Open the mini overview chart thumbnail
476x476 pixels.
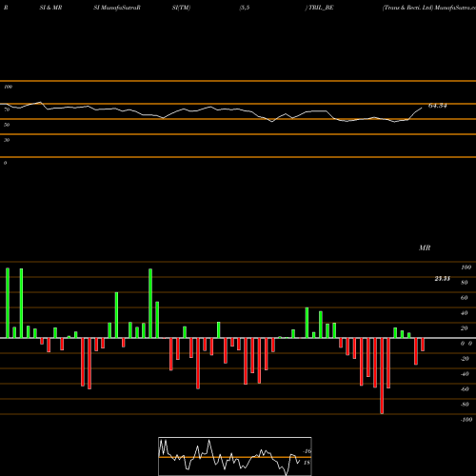(x=235, y=456)
